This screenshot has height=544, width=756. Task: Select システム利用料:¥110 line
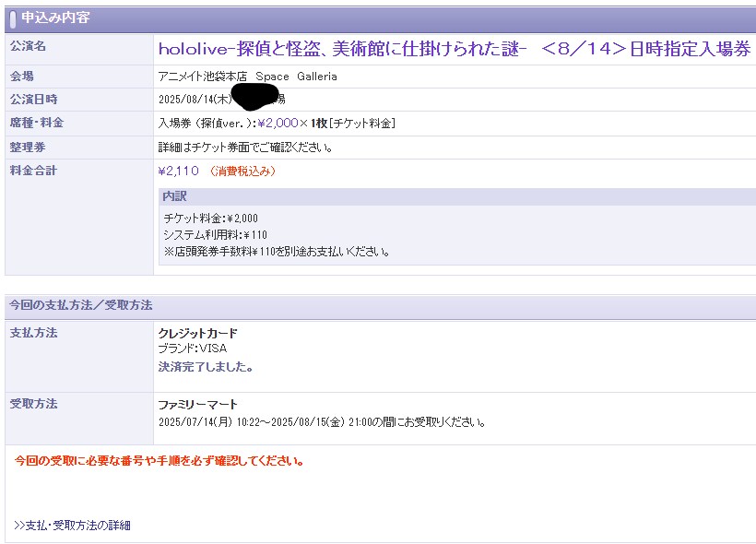coord(215,235)
